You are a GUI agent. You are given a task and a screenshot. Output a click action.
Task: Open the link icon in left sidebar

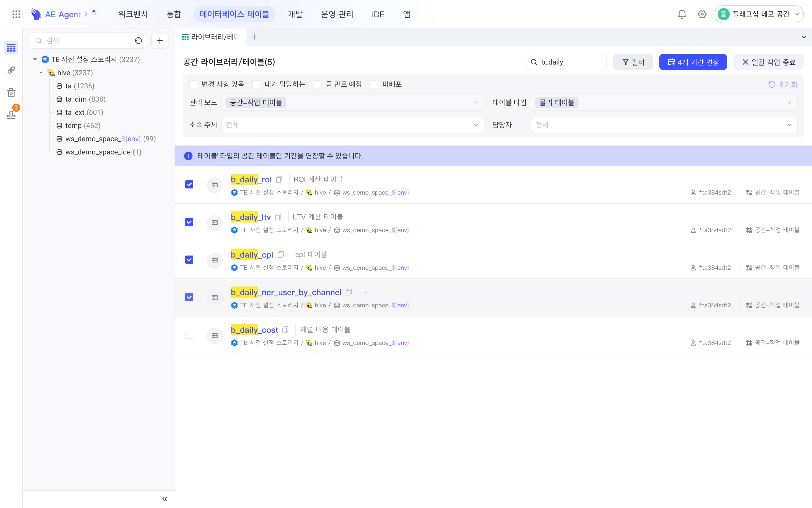coord(11,70)
